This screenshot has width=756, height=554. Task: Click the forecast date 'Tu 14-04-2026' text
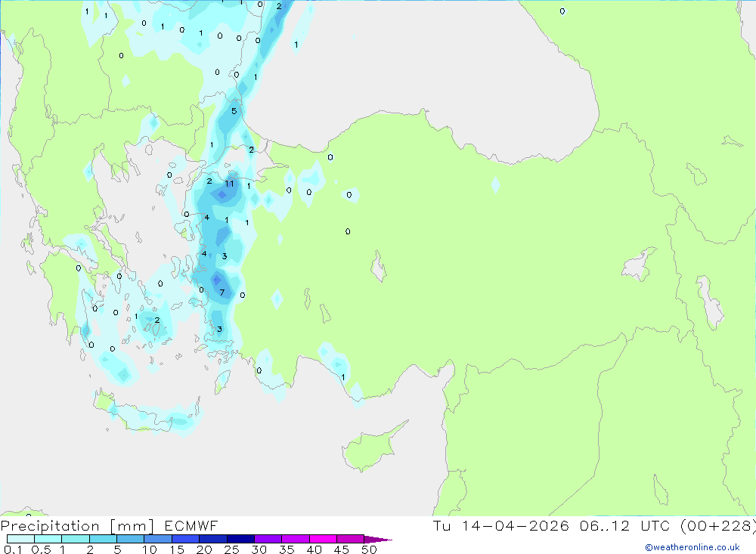(x=500, y=525)
